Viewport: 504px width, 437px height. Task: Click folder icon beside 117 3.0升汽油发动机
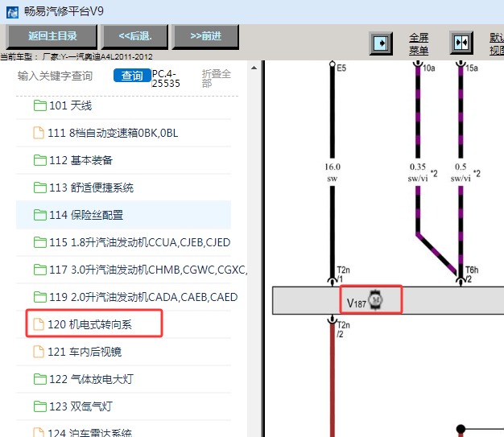pos(40,270)
